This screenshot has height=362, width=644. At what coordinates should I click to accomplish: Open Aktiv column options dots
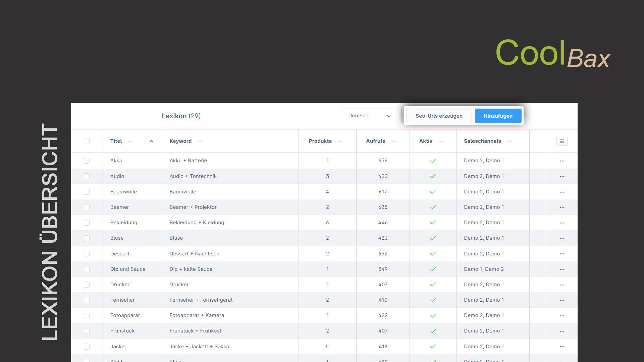[441, 141]
